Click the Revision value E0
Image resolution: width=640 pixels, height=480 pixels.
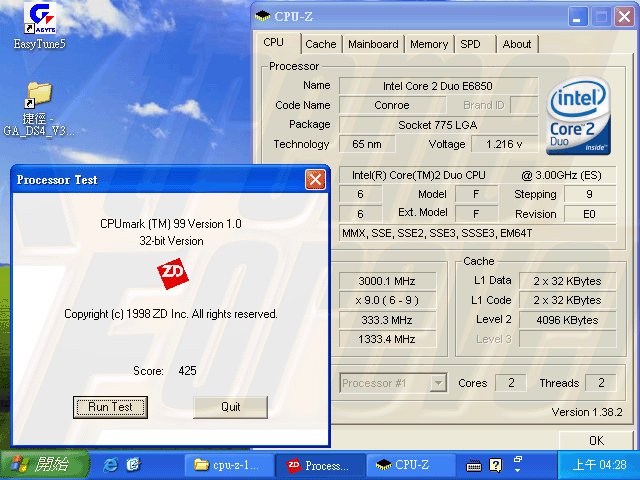[x=590, y=214]
